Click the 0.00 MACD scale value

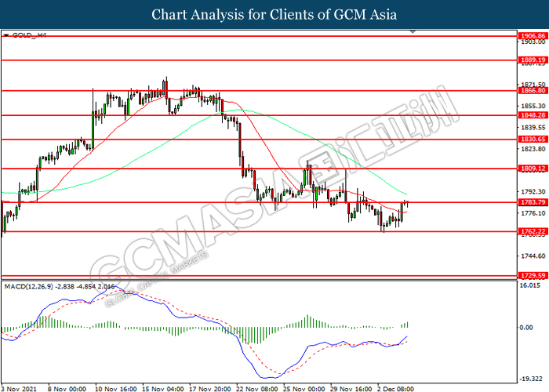pos(526,327)
